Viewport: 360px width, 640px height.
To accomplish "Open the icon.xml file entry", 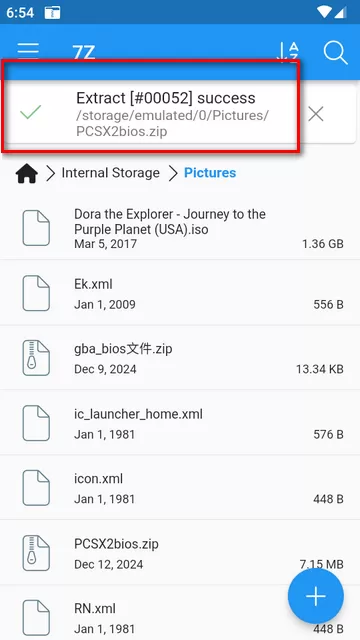I will (180, 488).
